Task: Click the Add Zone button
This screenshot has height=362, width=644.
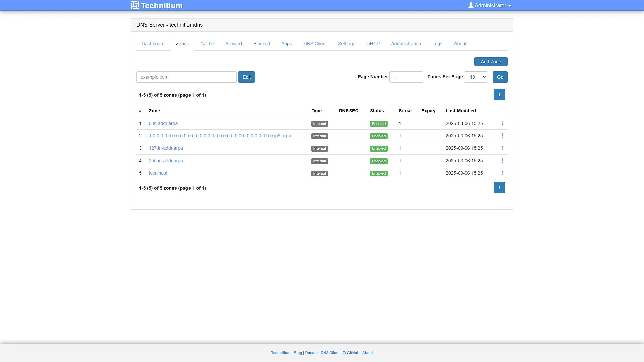Action: [491, 62]
